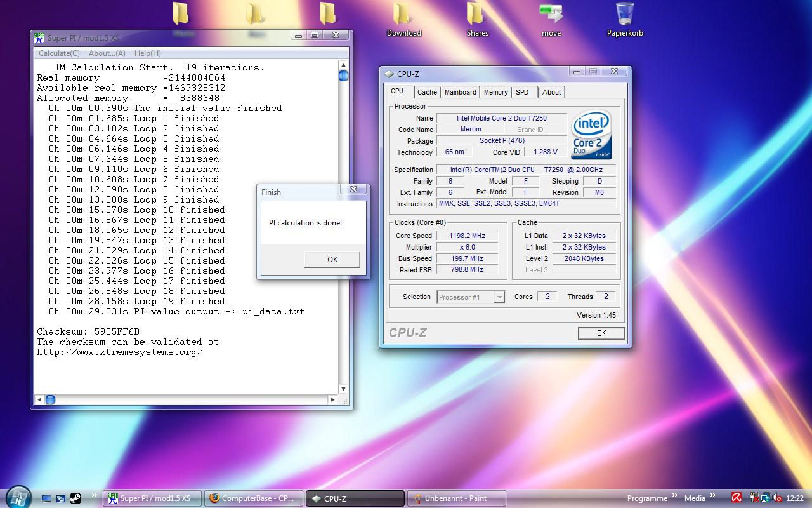Click the Avira antivirus tray icon
Screen dimensions: 812x508
pyautogui.click(x=737, y=498)
